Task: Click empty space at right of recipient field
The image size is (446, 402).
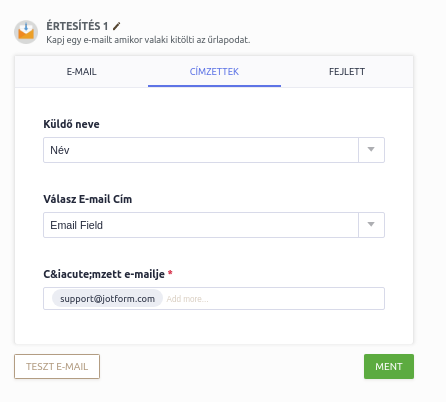Action: point(297,299)
